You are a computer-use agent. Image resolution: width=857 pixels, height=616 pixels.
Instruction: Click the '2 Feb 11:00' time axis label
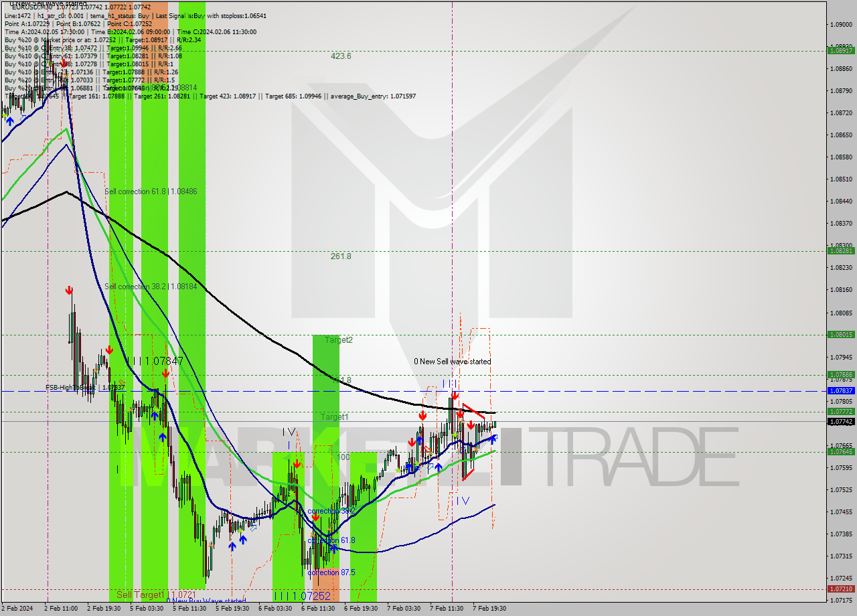pos(62,609)
